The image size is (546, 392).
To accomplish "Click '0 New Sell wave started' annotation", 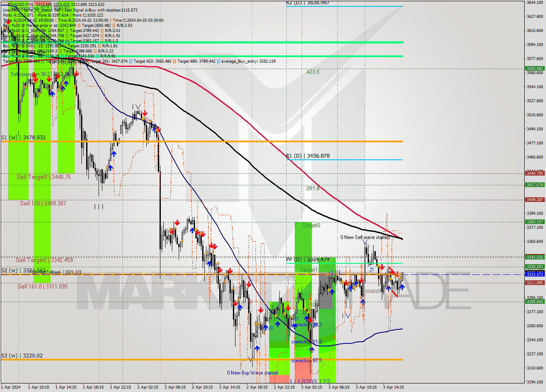I will [365, 237].
